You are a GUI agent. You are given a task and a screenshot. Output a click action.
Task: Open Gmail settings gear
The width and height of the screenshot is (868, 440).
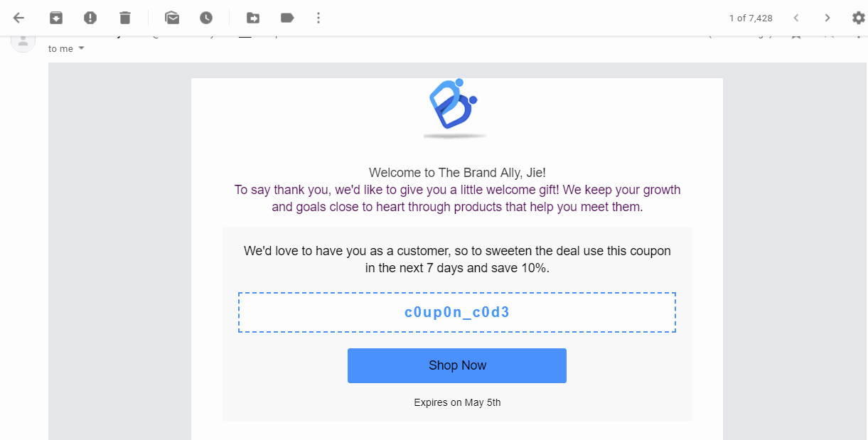(x=858, y=18)
